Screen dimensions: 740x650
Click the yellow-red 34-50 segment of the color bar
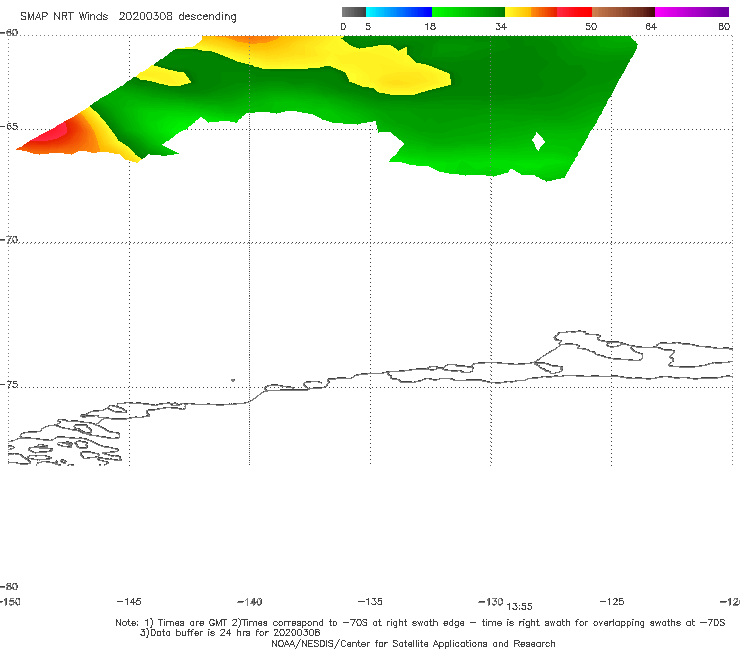pyautogui.click(x=548, y=12)
